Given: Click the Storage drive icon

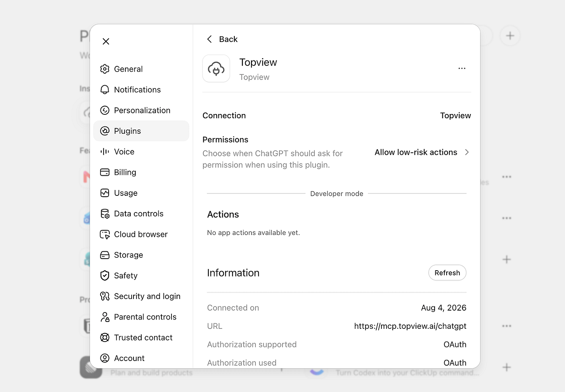Looking at the screenshot, I should tap(105, 255).
